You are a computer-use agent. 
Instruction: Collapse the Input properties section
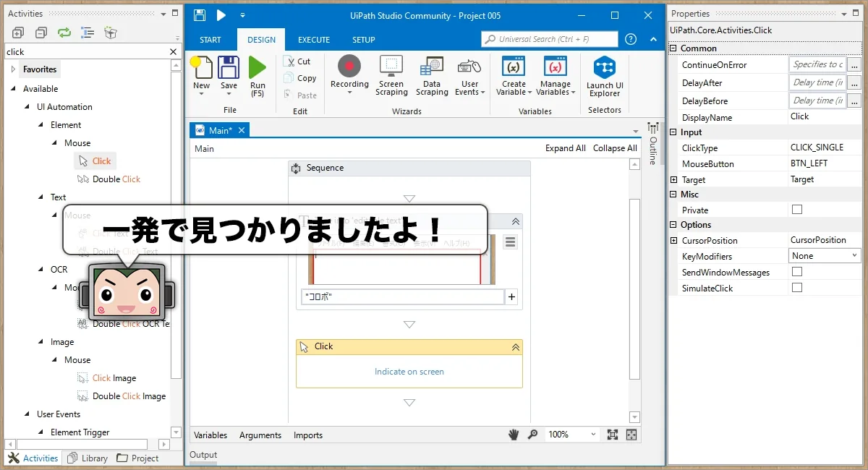click(674, 132)
